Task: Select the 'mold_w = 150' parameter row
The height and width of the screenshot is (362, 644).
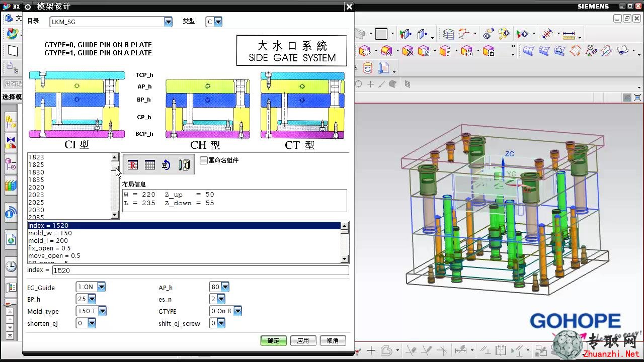Action: pos(184,233)
